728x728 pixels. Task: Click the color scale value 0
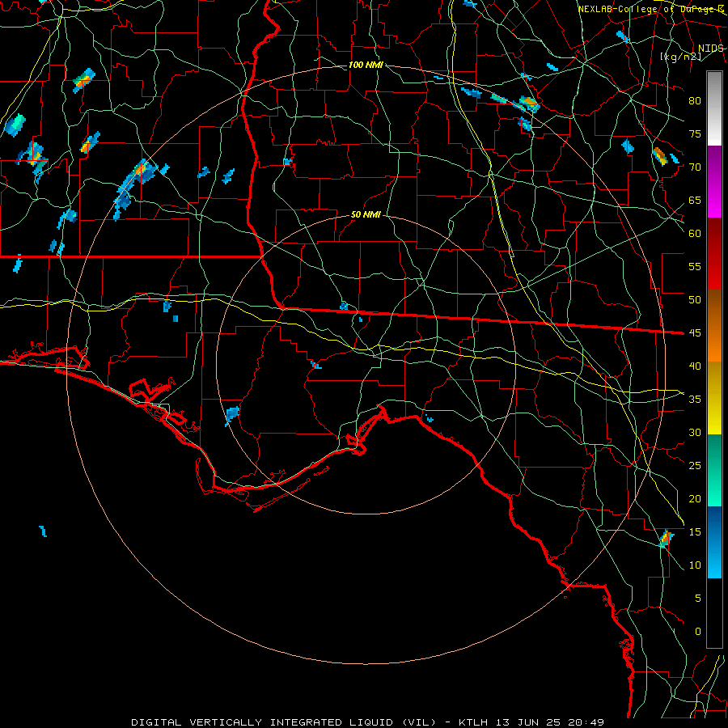pyautogui.click(x=697, y=632)
